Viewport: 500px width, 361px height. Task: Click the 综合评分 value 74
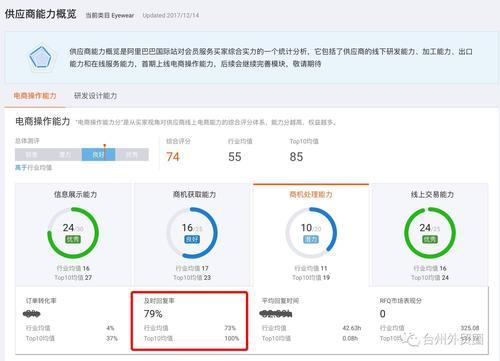point(173,157)
